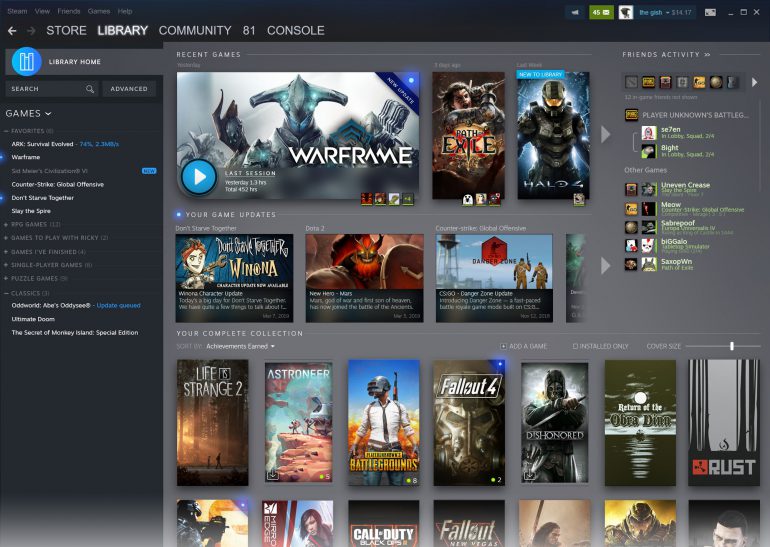
Task: Open Bight's friend avatar
Action: click(x=649, y=151)
